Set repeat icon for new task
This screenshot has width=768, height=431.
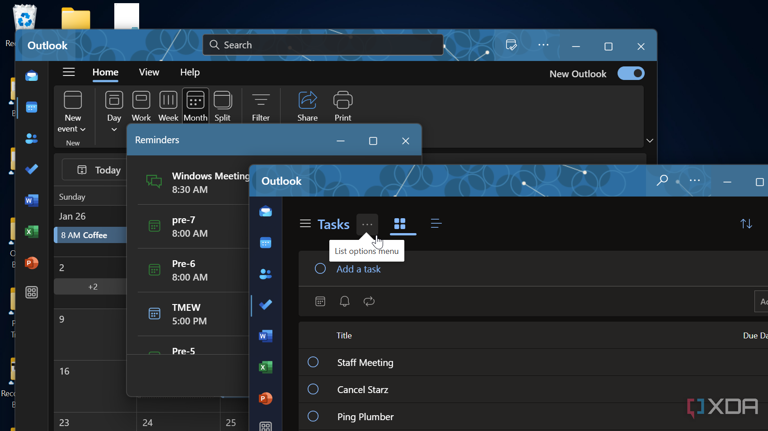tap(369, 301)
